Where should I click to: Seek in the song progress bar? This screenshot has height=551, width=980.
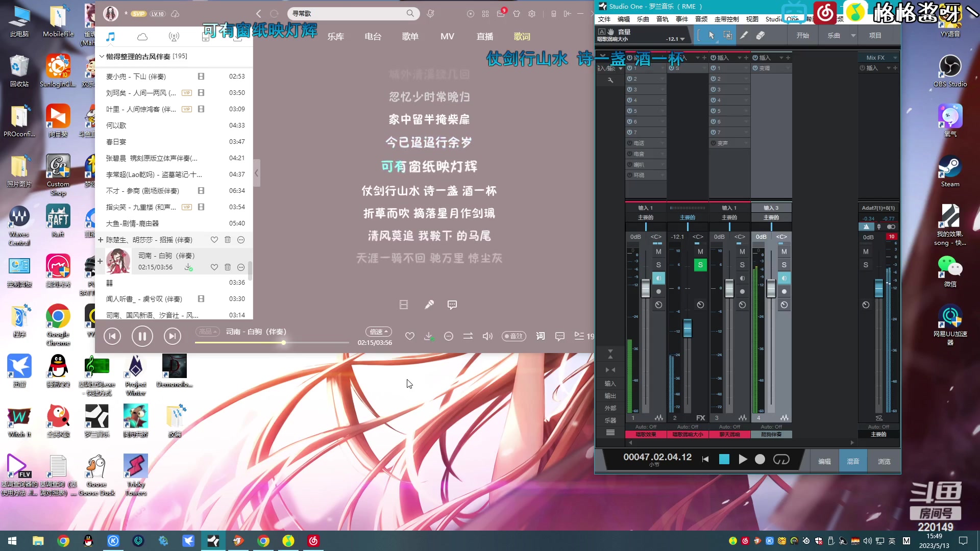tap(272, 343)
